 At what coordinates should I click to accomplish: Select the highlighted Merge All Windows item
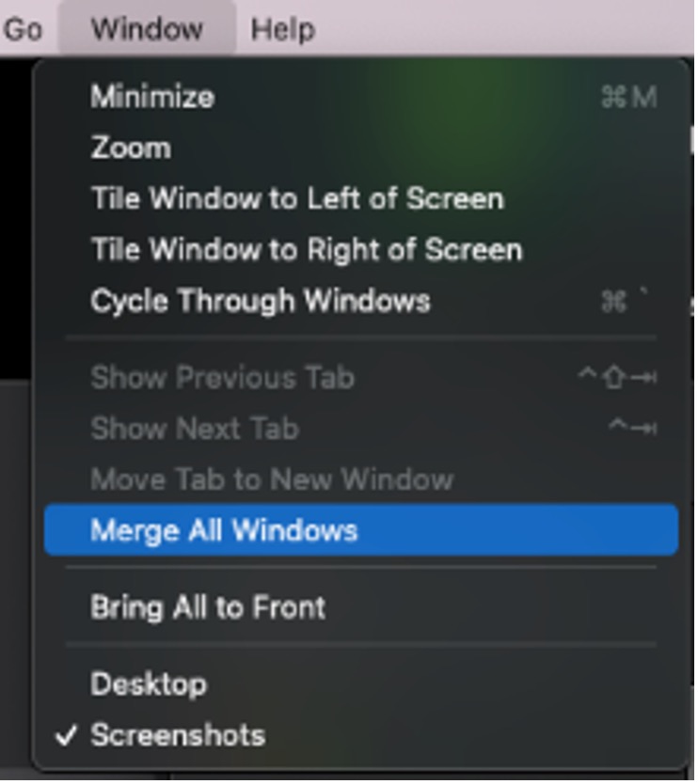point(224,530)
